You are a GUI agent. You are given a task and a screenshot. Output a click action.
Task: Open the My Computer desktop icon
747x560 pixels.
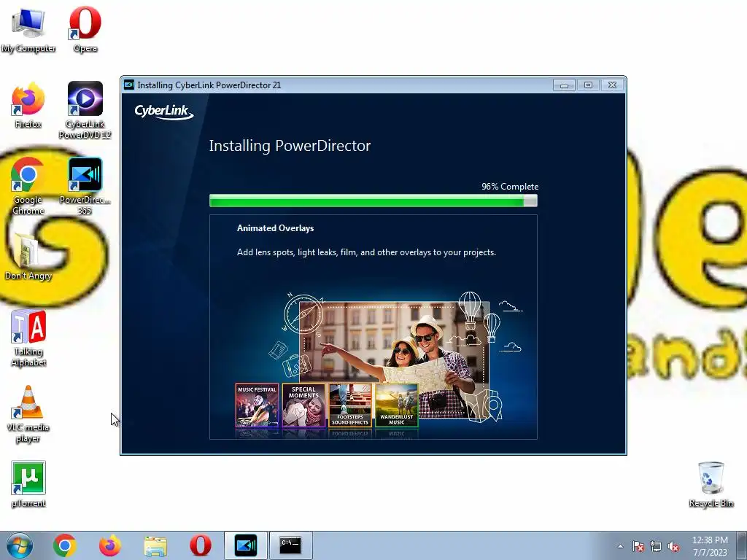tap(28, 29)
